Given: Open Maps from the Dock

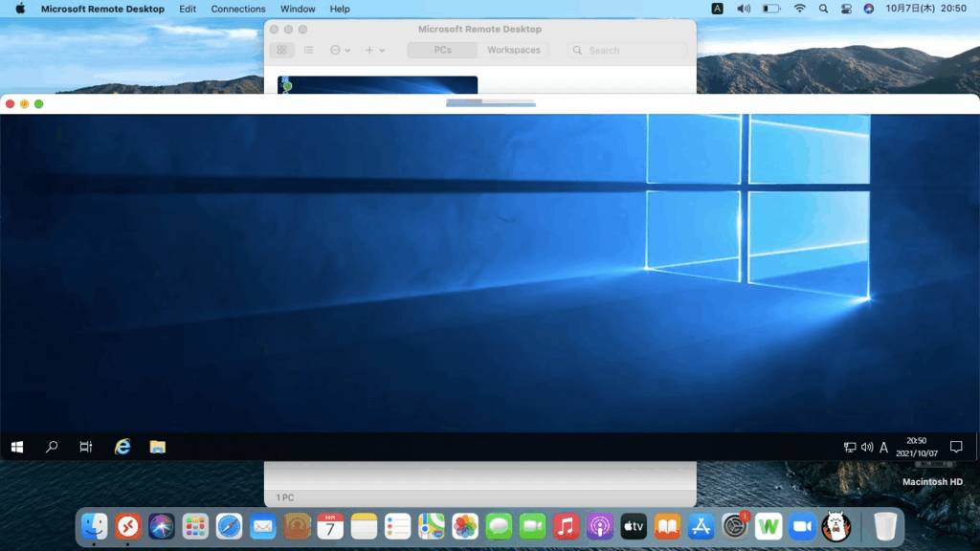Looking at the screenshot, I should pyautogui.click(x=432, y=527).
